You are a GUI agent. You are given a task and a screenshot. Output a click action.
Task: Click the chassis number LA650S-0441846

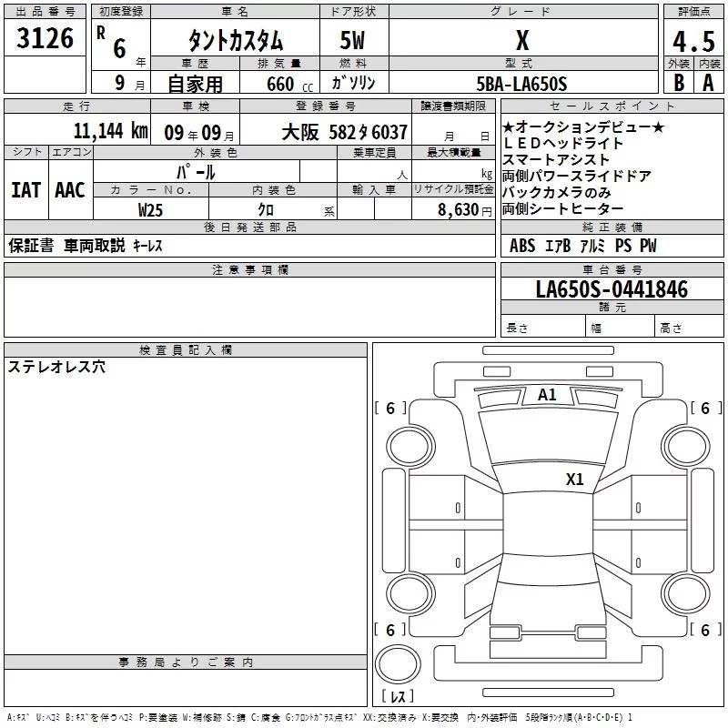pos(612,289)
